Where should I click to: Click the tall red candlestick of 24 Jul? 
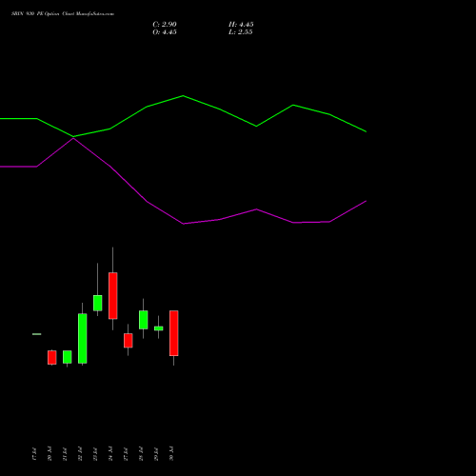pyautogui.click(x=113, y=296)
